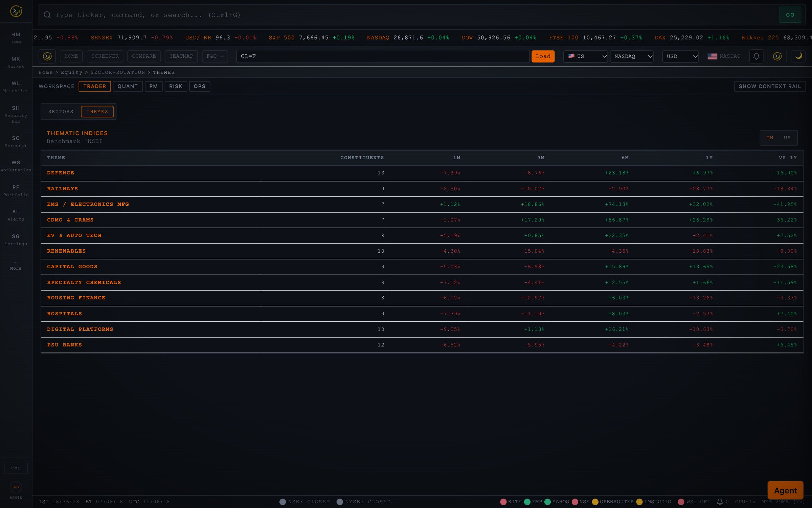Expand More options in sidebar
The width and height of the screenshot is (812, 508).
16,265
